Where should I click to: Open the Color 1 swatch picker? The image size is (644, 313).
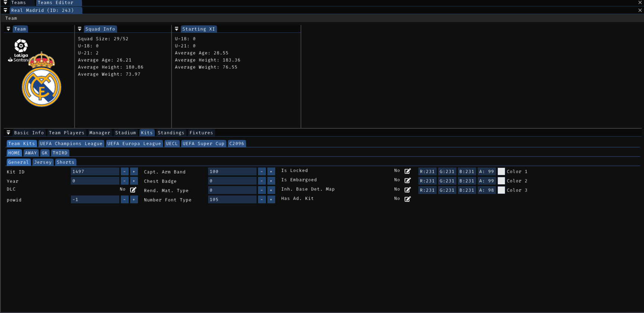pyautogui.click(x=501, y=172)
